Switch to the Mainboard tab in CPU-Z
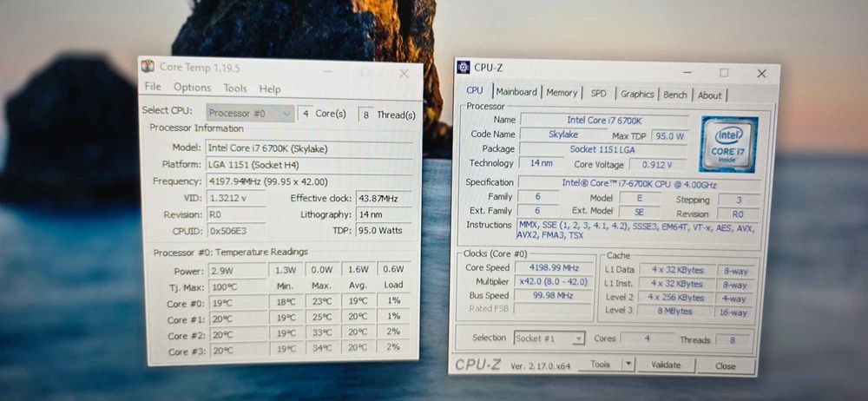Screen dimensions: 868x401 tap(516, 92)
